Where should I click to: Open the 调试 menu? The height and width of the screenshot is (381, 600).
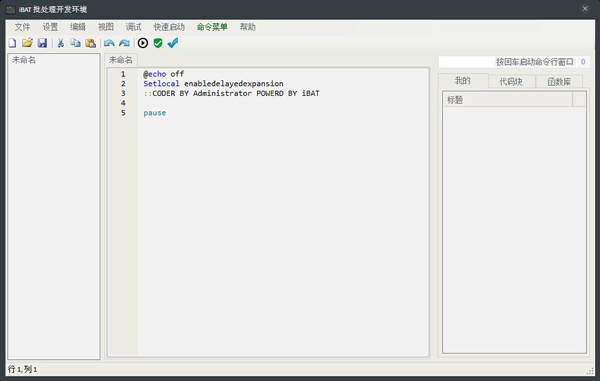pos(133,27)
